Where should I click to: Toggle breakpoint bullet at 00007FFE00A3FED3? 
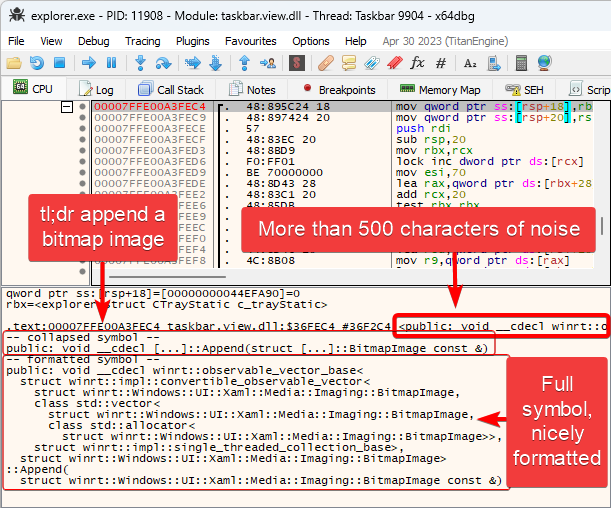point(82,150)
